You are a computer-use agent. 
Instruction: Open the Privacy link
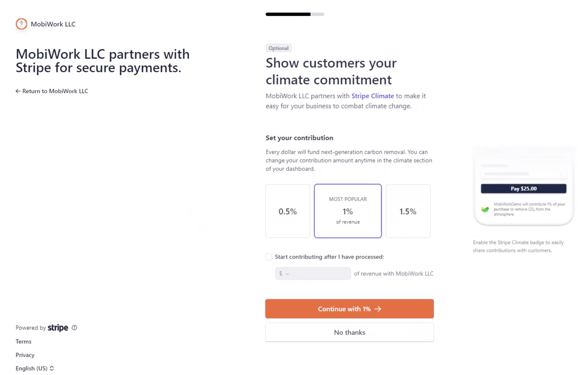pyautogui.click(x=25, y=355)
